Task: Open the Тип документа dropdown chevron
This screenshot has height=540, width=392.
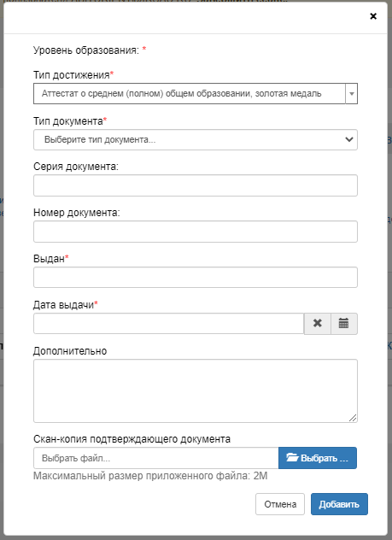Action: point(349,139)
